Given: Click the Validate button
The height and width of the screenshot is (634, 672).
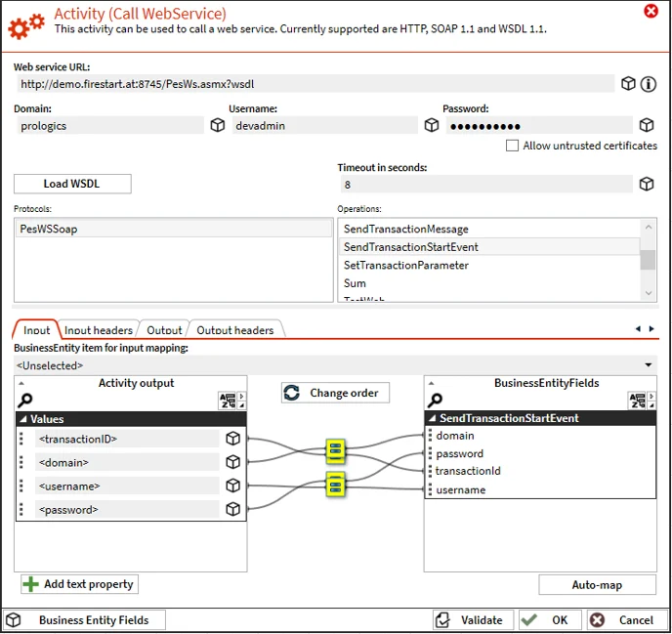Looking at the screenshot, I should coord(473,620).
